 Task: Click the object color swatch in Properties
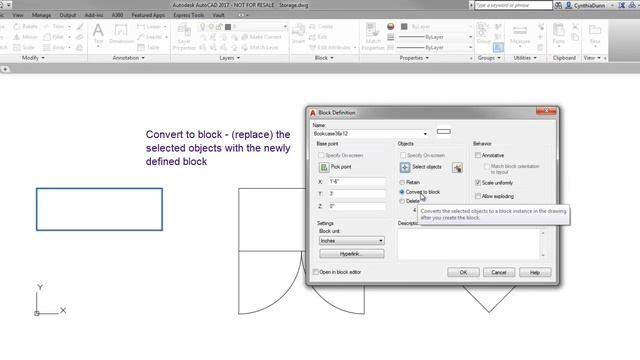404,27
